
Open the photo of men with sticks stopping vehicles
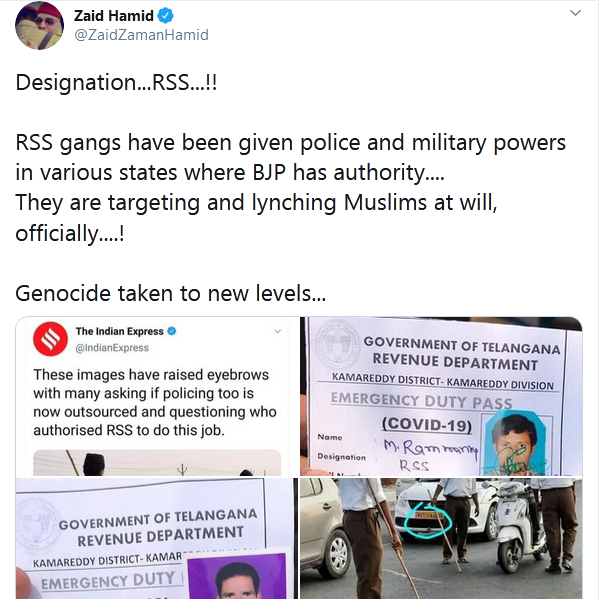pyautogui.click(x=441, y=538)
